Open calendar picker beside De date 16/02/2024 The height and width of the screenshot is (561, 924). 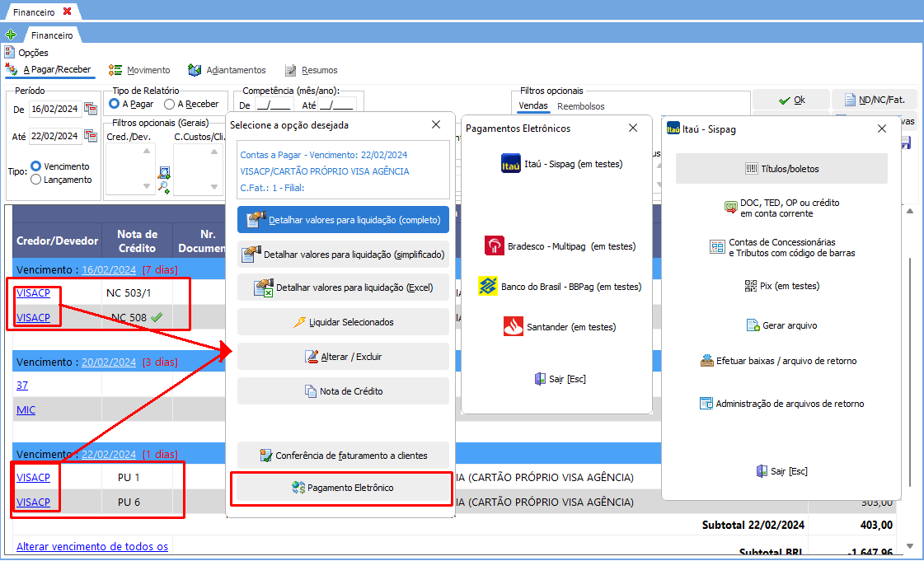(90, 109)
